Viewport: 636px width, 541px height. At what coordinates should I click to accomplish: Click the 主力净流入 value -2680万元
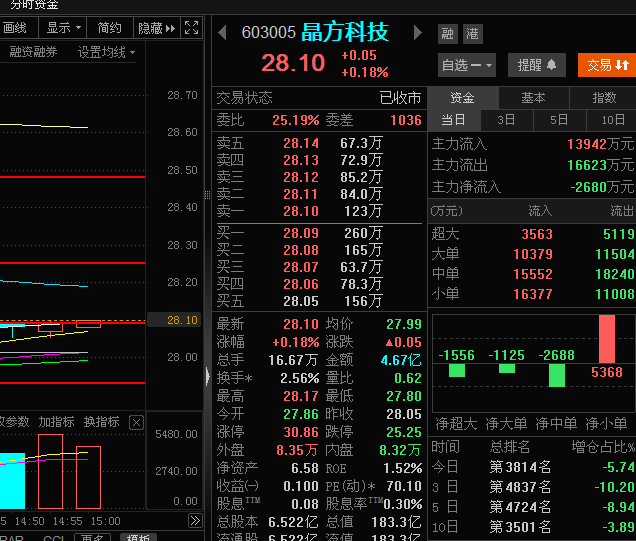tap(602, 187)
